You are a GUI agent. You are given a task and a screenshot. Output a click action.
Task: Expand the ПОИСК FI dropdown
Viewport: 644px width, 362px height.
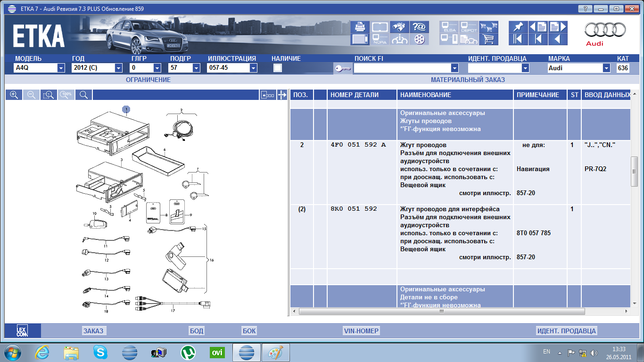coord(454,68)
